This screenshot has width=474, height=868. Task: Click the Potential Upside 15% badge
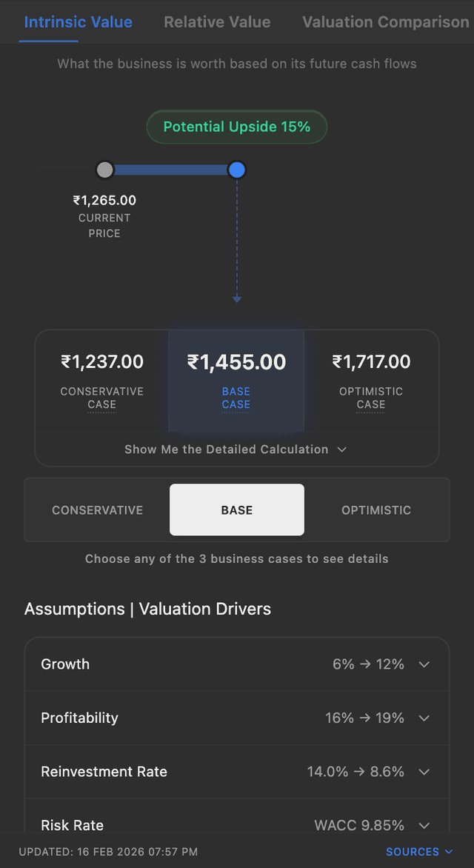(236, 127)
